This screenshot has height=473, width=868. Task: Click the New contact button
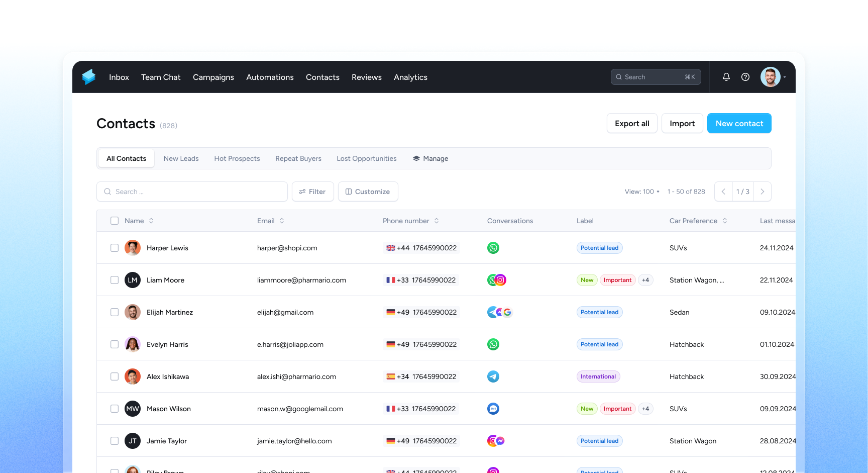point(739,123)
